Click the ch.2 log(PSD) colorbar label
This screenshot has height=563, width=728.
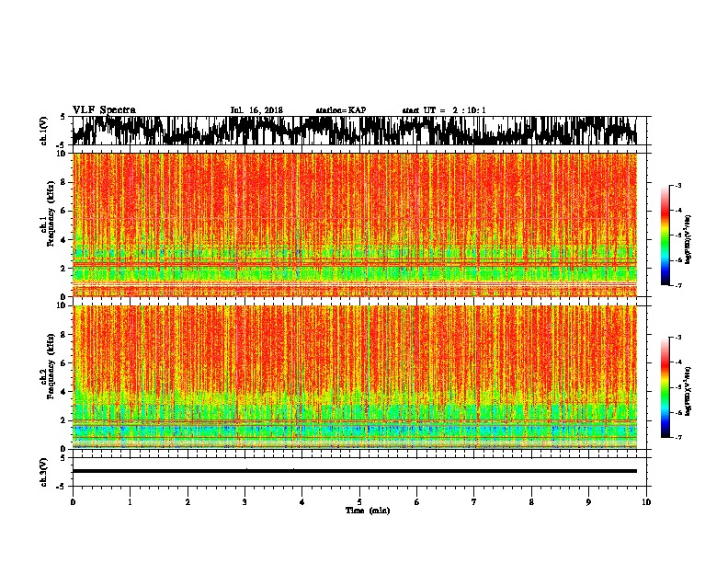coord(688,391)
